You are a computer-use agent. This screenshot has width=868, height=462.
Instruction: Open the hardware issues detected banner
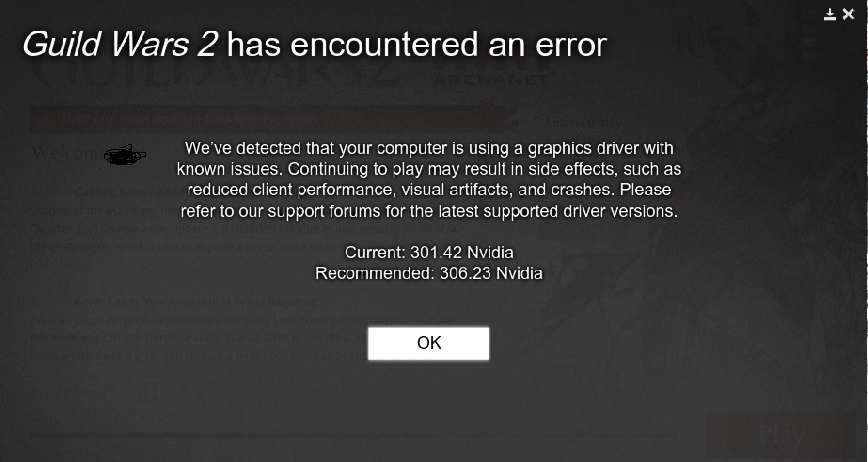point(266,118)
